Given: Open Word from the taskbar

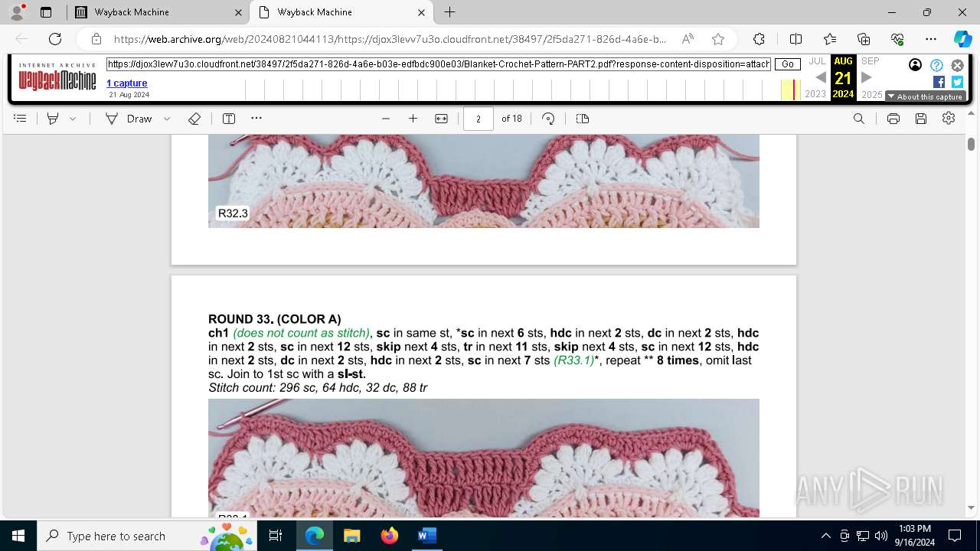Looking at the screenshot, I should point(426,536).
